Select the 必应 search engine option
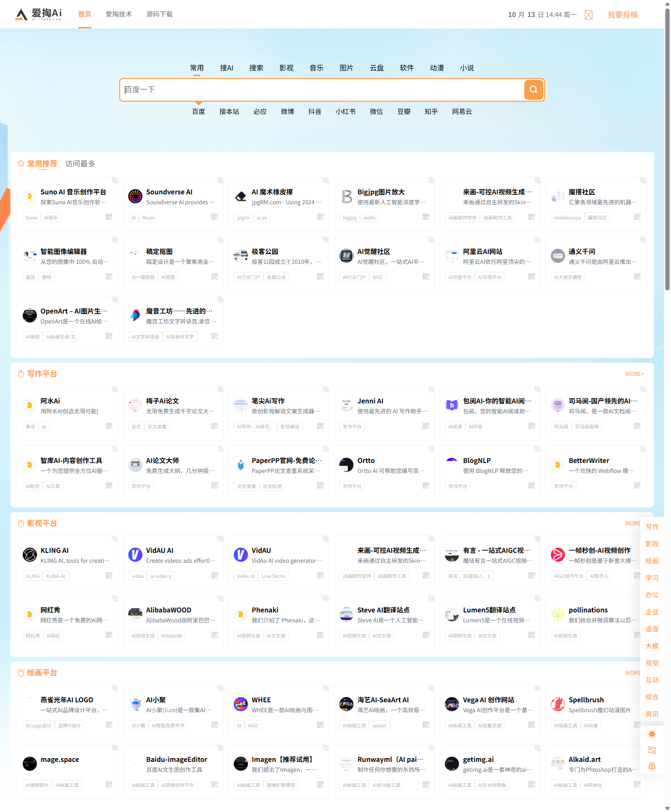Screen dimensions: 671x812 pyautogui.click(x=260, y=112)
